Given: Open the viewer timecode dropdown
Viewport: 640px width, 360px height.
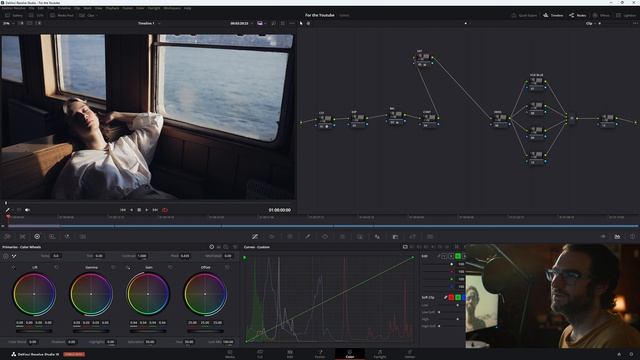Looking at the screenshot, I should point(241,23).
